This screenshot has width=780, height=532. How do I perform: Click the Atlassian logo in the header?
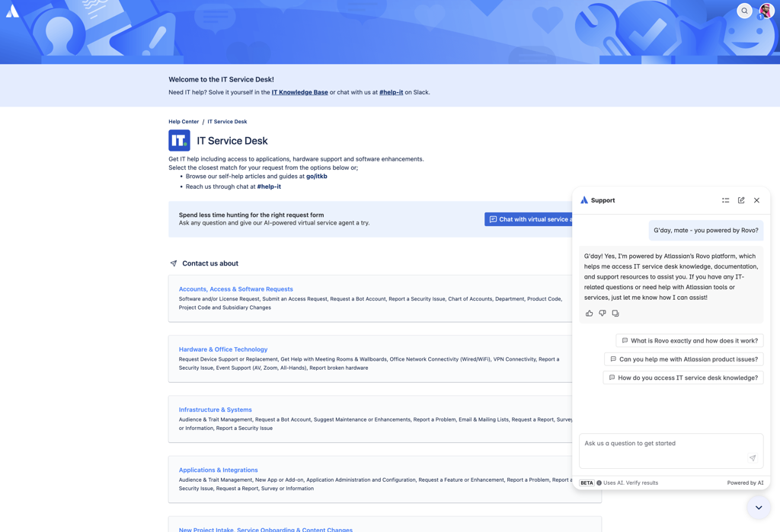click(x=12, y=11)
